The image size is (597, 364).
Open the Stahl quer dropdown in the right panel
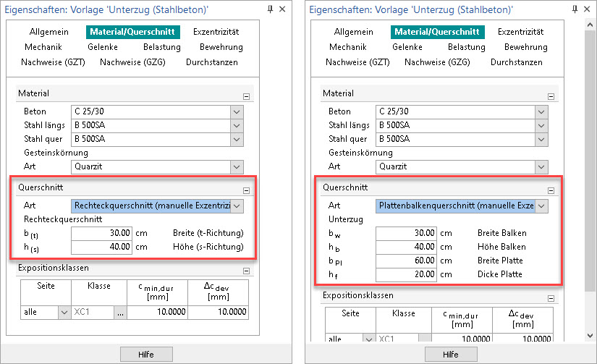(541, 139)
